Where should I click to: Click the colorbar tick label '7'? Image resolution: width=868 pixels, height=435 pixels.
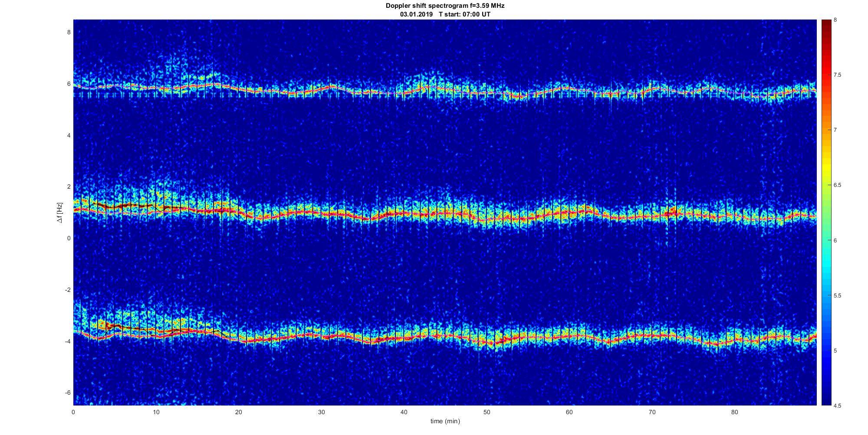point(835,130)
